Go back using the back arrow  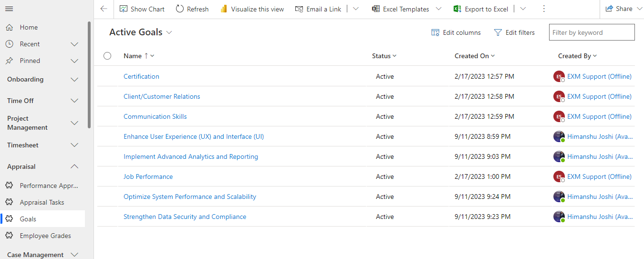point(104,9)
